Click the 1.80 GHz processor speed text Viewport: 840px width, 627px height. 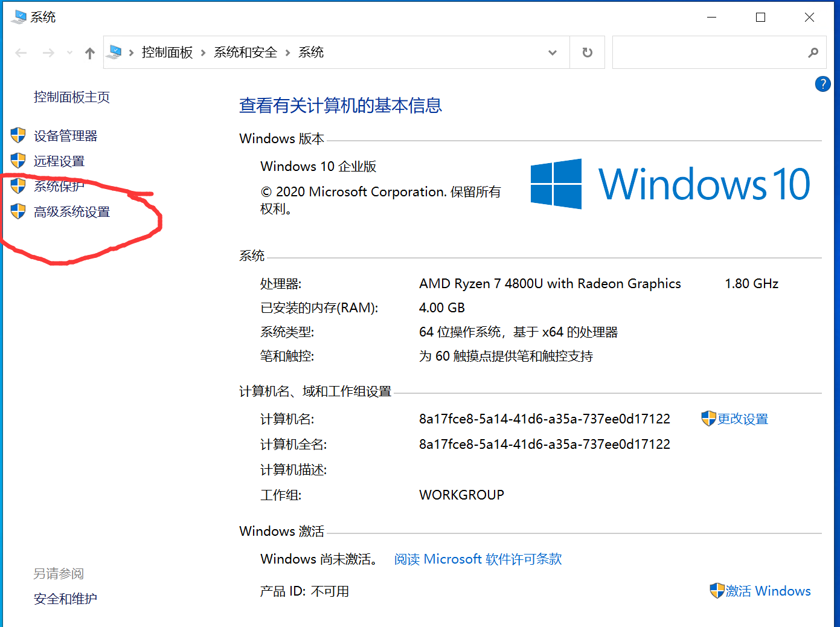click(752, 284)
